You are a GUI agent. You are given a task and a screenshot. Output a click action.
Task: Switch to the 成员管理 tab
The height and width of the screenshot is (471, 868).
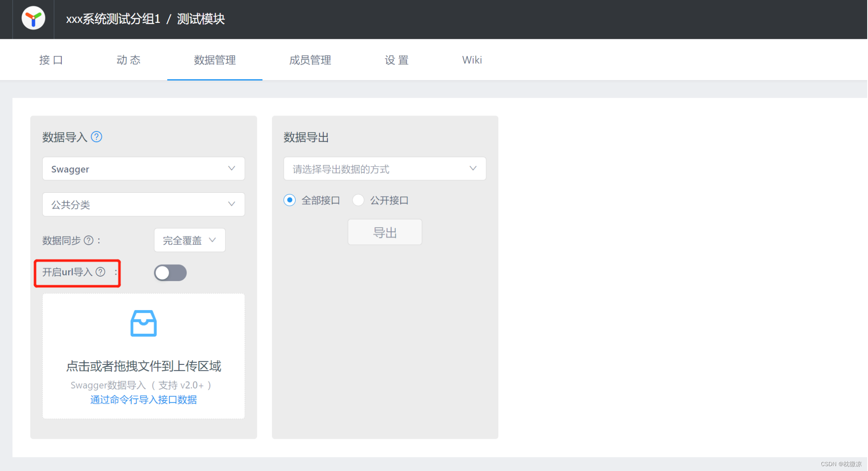pos(310,60)
